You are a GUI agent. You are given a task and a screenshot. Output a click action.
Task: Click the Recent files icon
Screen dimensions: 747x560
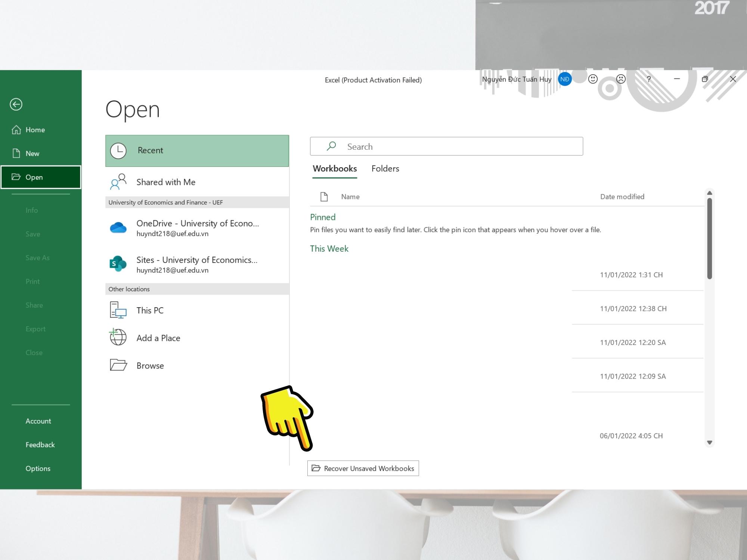pos(118,150)
